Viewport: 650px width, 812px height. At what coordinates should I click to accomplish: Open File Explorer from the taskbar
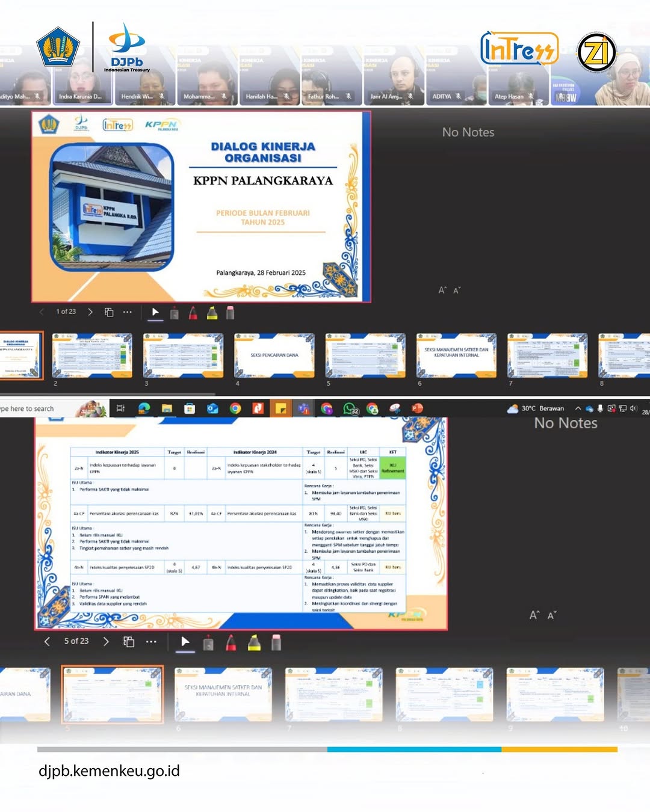[x=167, y=408]
